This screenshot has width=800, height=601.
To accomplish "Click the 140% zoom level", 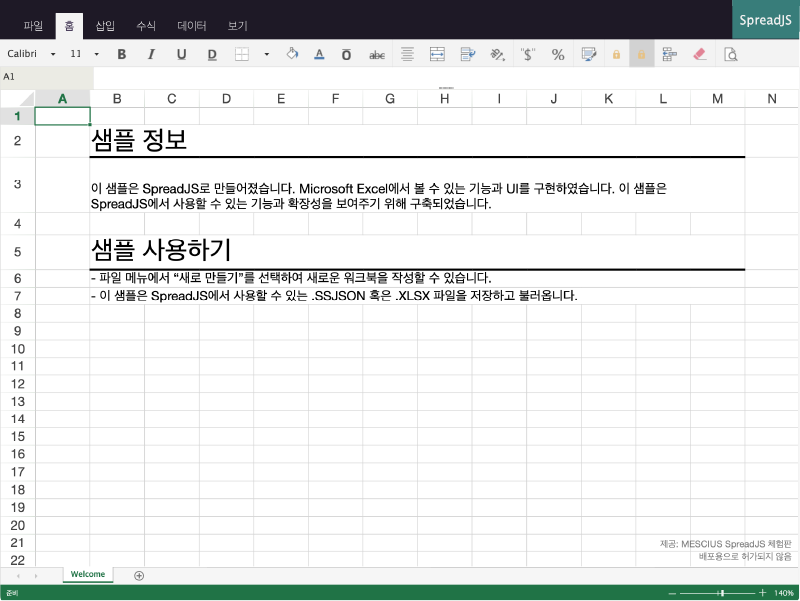I will (784, 593).
